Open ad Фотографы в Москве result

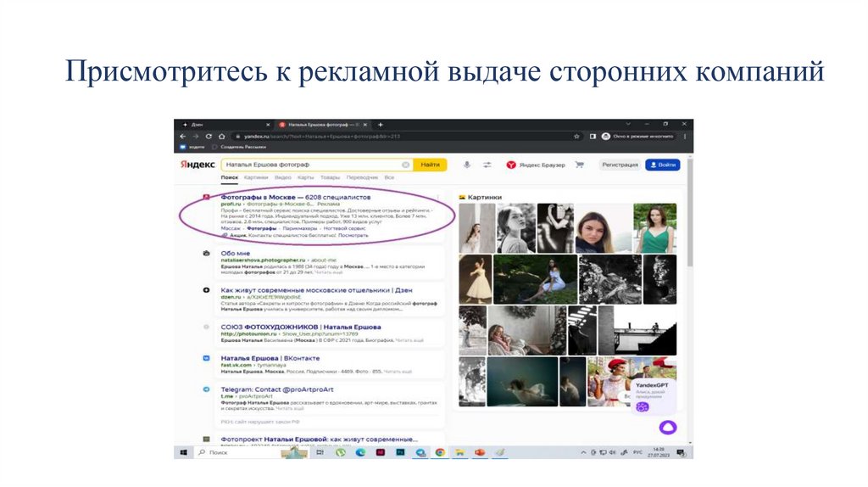click(x=296, y=197)
